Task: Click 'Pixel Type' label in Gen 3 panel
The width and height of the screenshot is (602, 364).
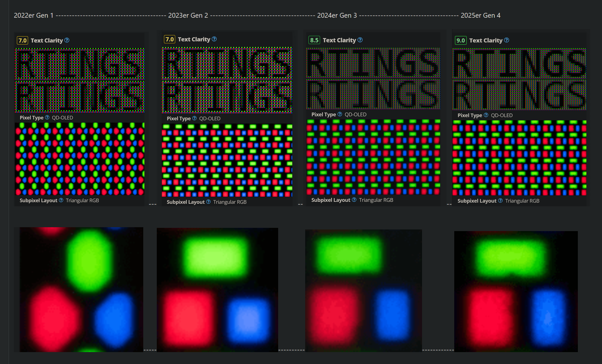Action: point(324,115)
